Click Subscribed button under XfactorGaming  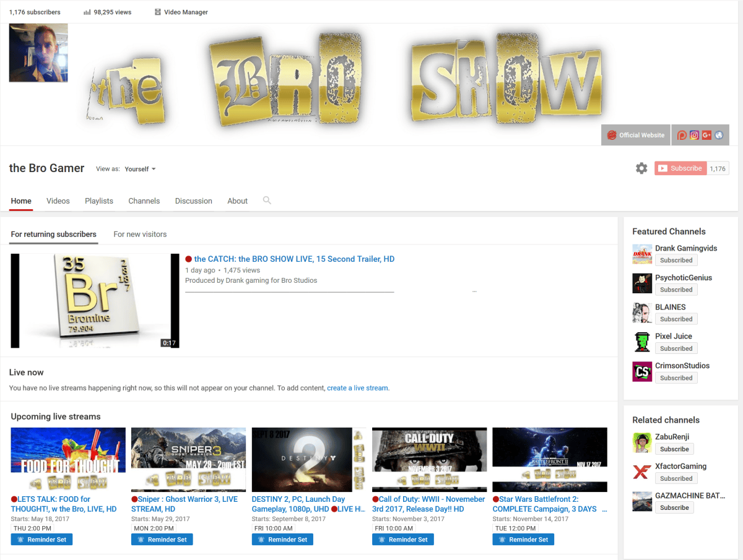coord(676,478)
